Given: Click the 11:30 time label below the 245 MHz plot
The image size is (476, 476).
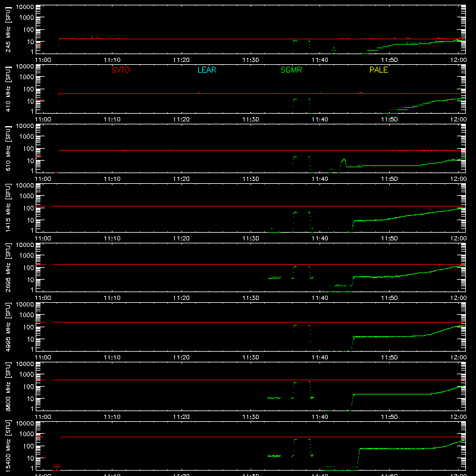Looking at the screenshot, I should pos(250,60).
